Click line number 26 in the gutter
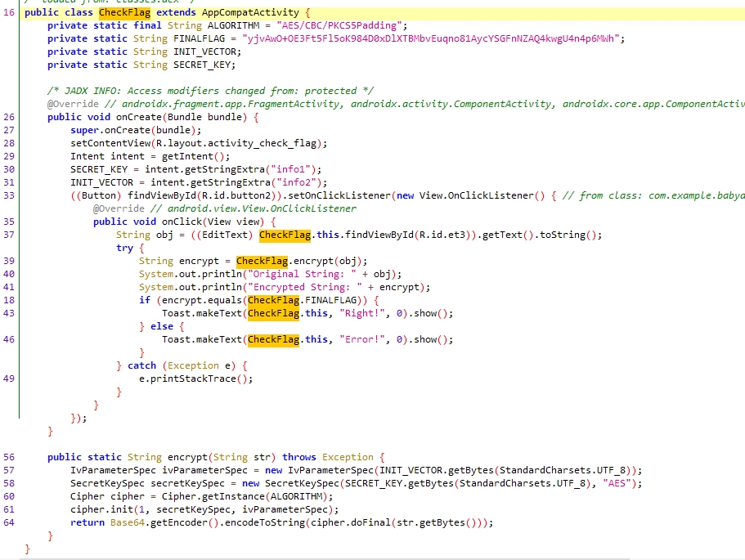745x560 pixels. click(x=9, y=117)
